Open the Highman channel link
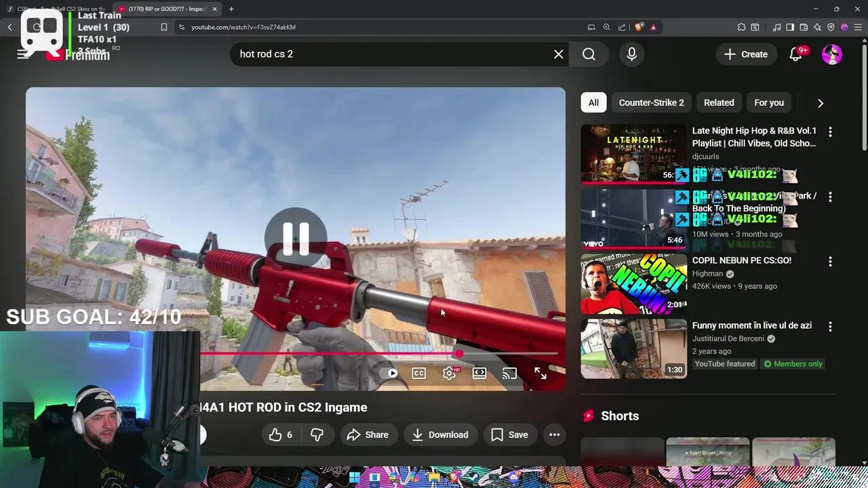This screenshot has height=488, width=868. point(708,274)
